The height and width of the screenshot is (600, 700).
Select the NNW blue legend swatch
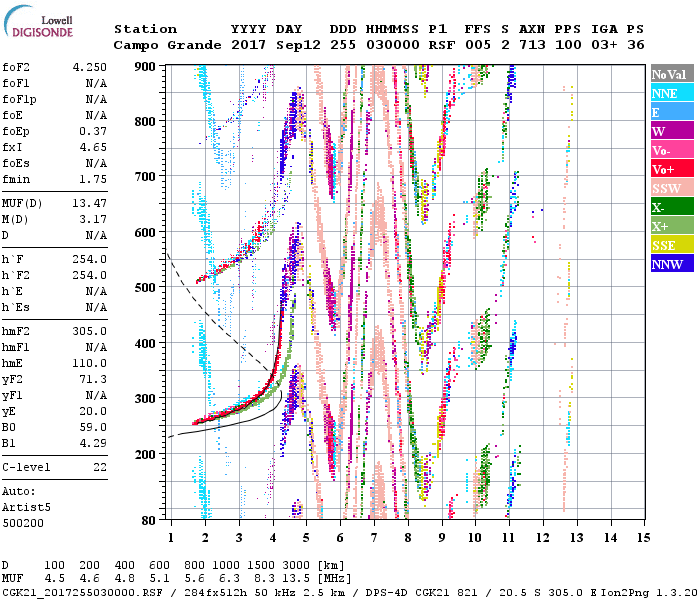pyautogui.click(x=672, y=263)
